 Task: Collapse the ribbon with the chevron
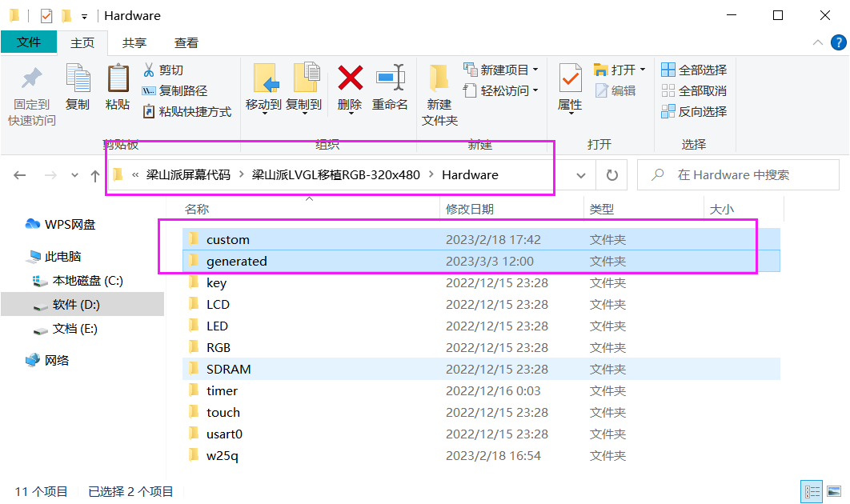(x=817, y=42)
